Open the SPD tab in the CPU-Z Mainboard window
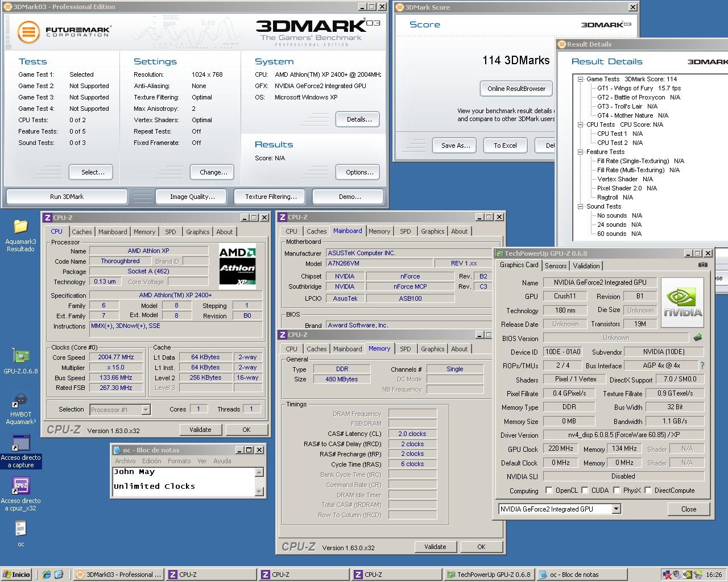The image size is (728, 582). [406, 231]
